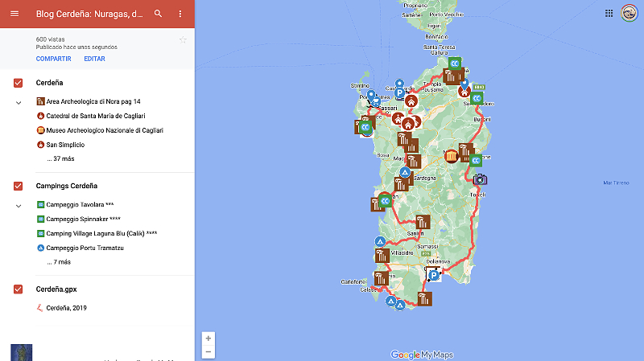The height and width of the screenshot is (361, 644).
Task: Open the three-dot more options menu
Action: pyautogui.click(x=180, y=14)
